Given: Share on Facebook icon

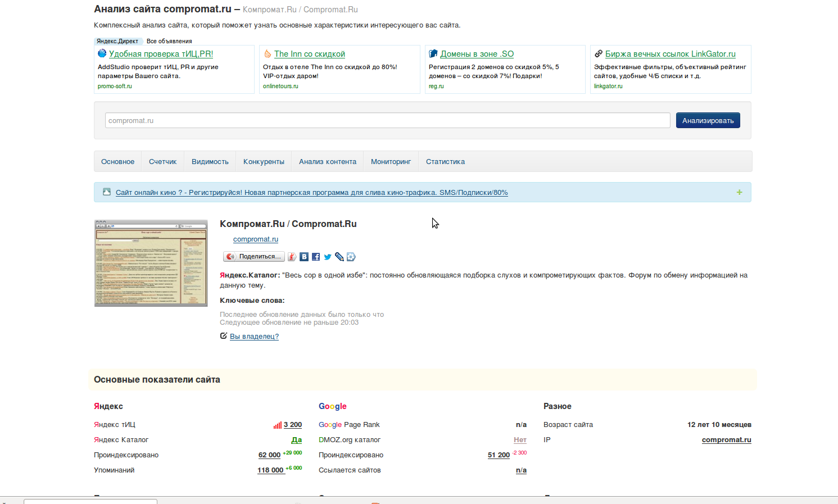Looking at the screenshot, I should [316, 257].
